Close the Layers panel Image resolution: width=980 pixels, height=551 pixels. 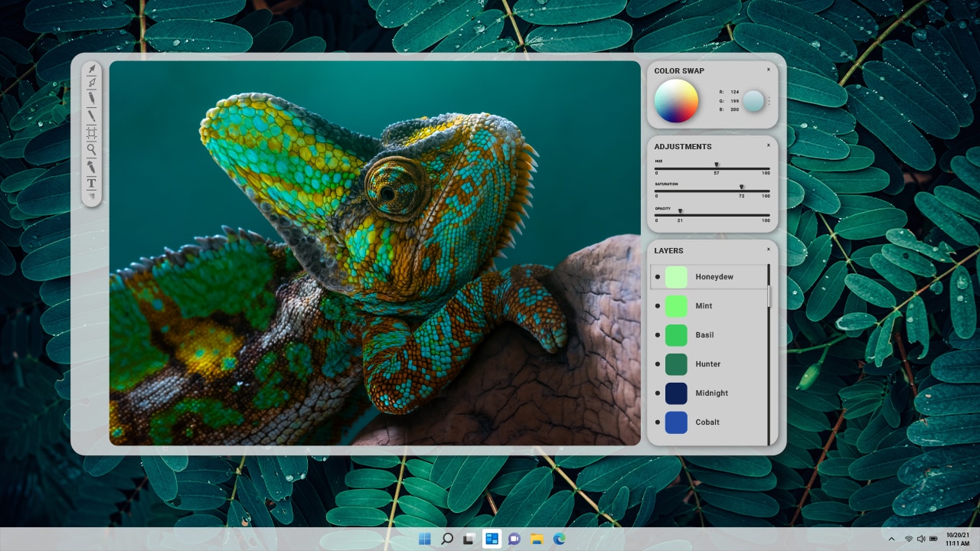pos(769,249)
